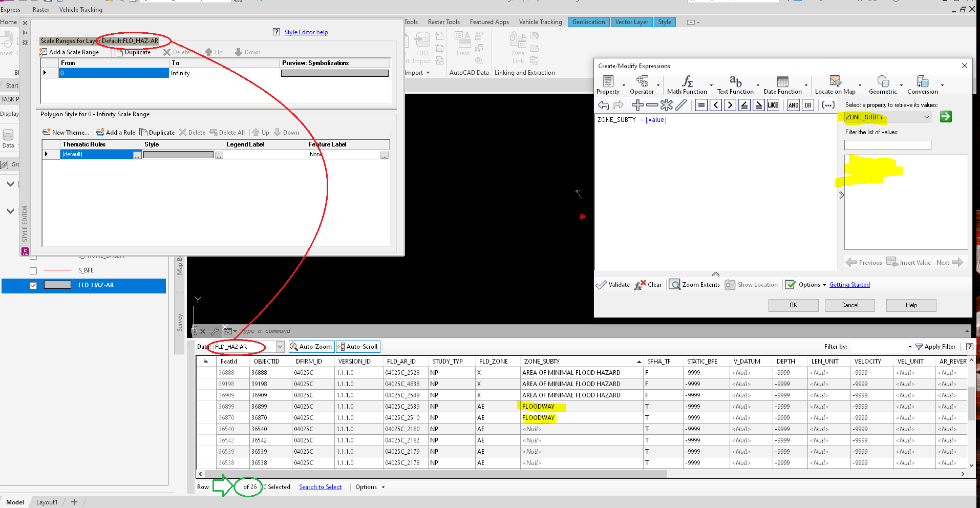Click the New Theme icon
The height and width of the screenshot is (508, 980).
47,132
